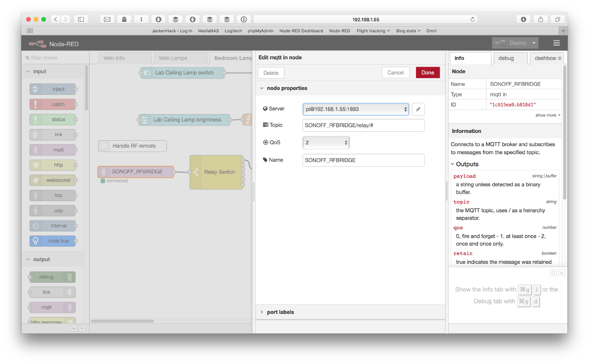The height and width of the screenshot is (364, 589).
Task: Click refresh icon in the tips box
Action: click(553, 273)
